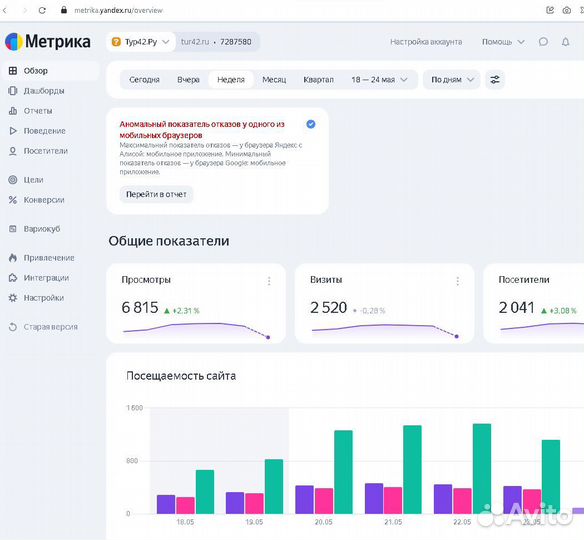The height and width of the screenshot is (540, 584).
Task: Open the Обзор overview section
Action: [50, 71]
